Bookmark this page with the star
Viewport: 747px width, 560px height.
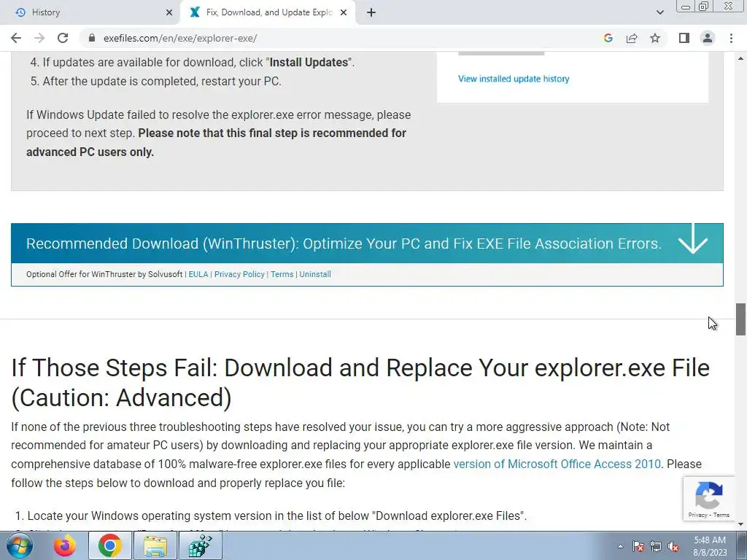click(x=655, y=38)
